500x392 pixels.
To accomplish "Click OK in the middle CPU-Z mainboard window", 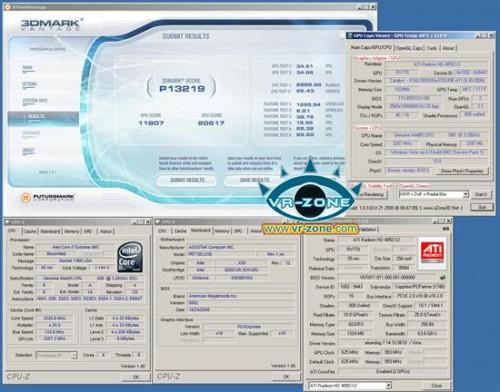I will tap(286, 377).
